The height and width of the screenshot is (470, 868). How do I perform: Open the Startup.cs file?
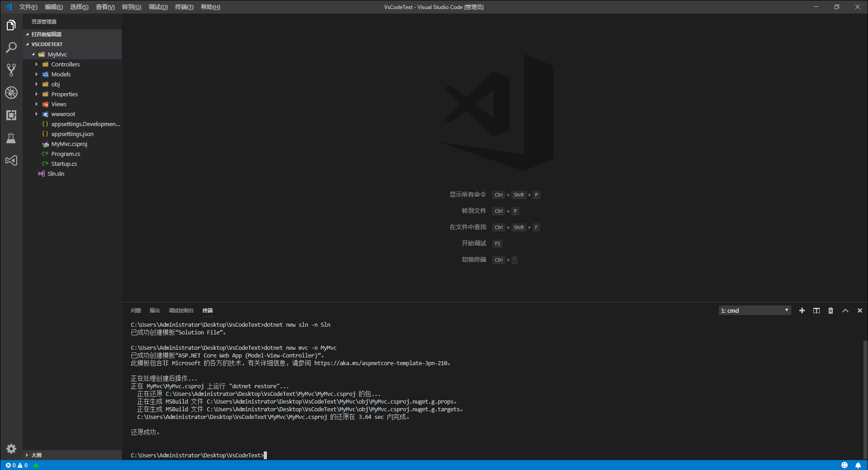(x=64, y=163)
